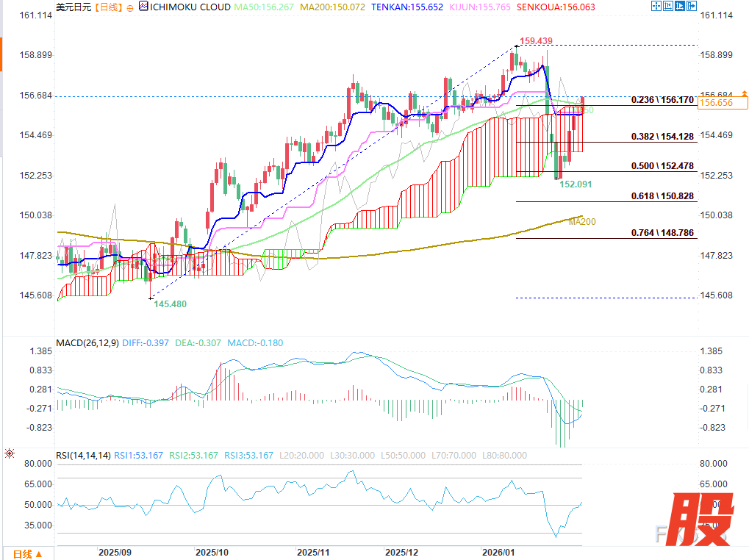Click the 0.618 Fibonacci level label
The image size is (749, 560).
tap(662, 196)
